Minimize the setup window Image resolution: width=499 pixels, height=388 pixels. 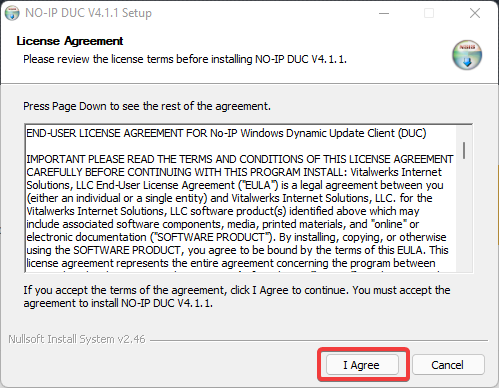click(x=384, y=13)
